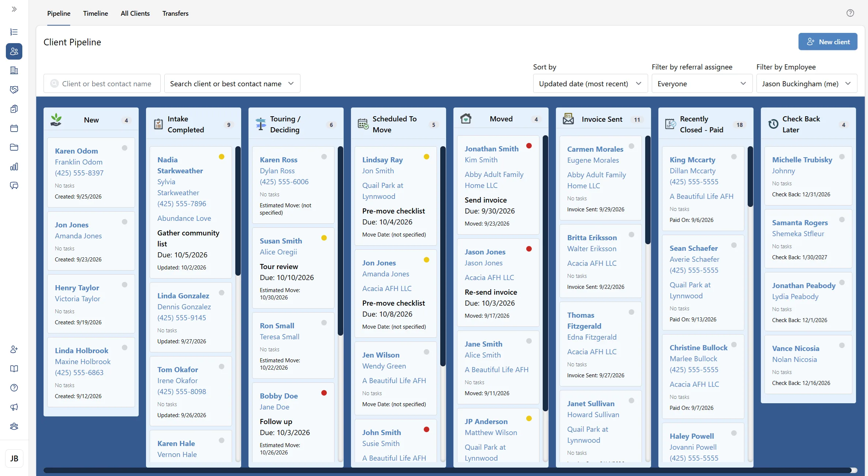Open the bar chart reports icon
Image resolution: width=868 pixels, height=476 pixels.
point(14,167)
